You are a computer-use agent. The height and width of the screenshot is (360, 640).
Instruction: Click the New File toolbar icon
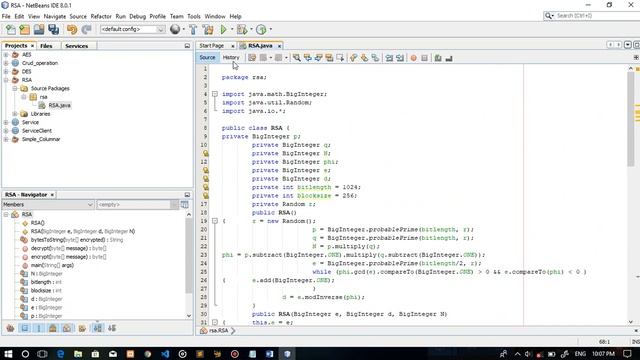click(x=11, y=29)
